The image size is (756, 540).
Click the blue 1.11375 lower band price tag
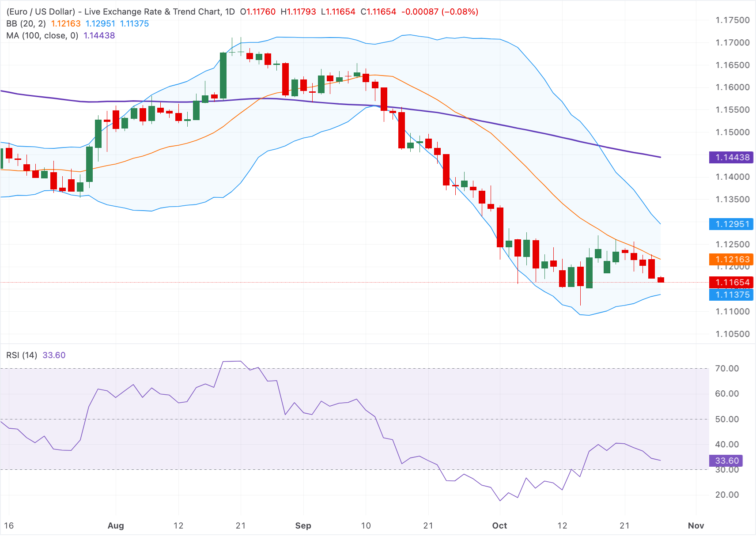pyautogui.click(x=731, y=295)
